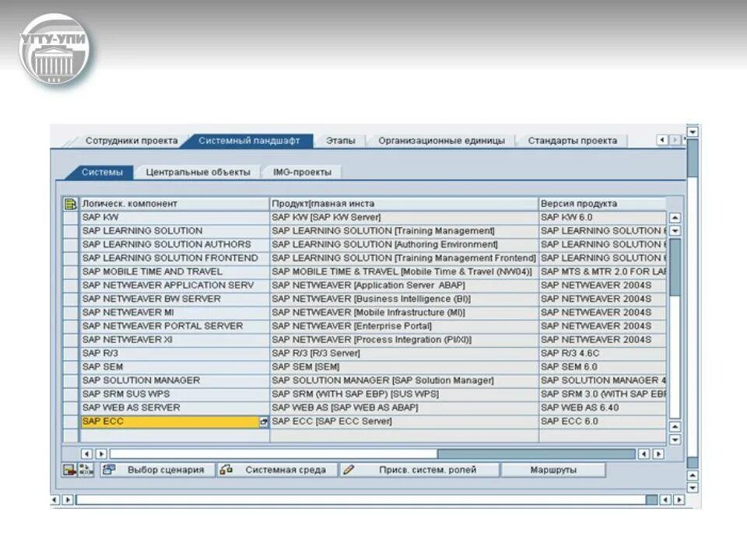Click SAP SEM 6.0 version cell
This screenshot has width=747, height=560.
602,368
